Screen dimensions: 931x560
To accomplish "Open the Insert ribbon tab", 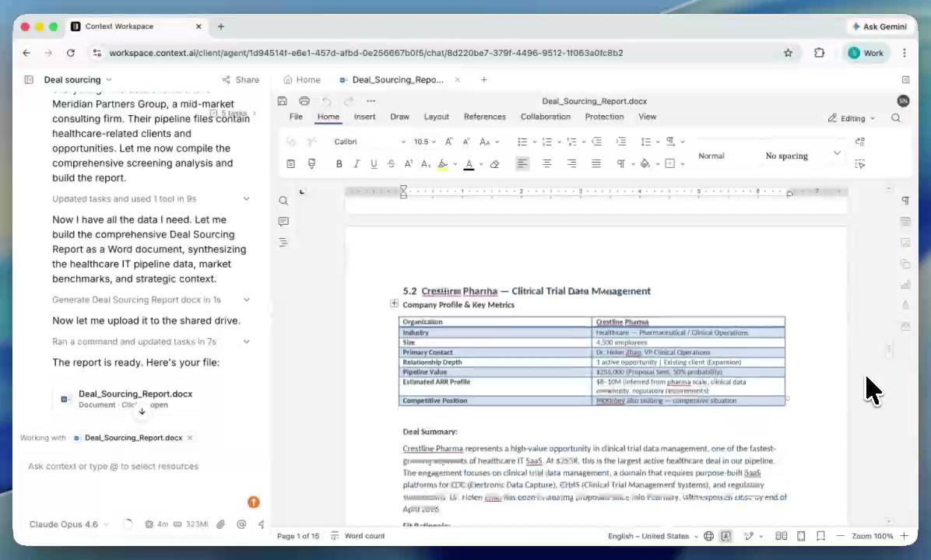I will pos(364,117).
